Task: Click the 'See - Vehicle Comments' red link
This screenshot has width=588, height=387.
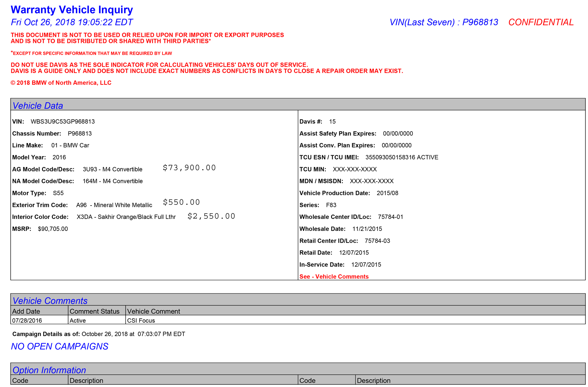Action: [x=334, y=277]
